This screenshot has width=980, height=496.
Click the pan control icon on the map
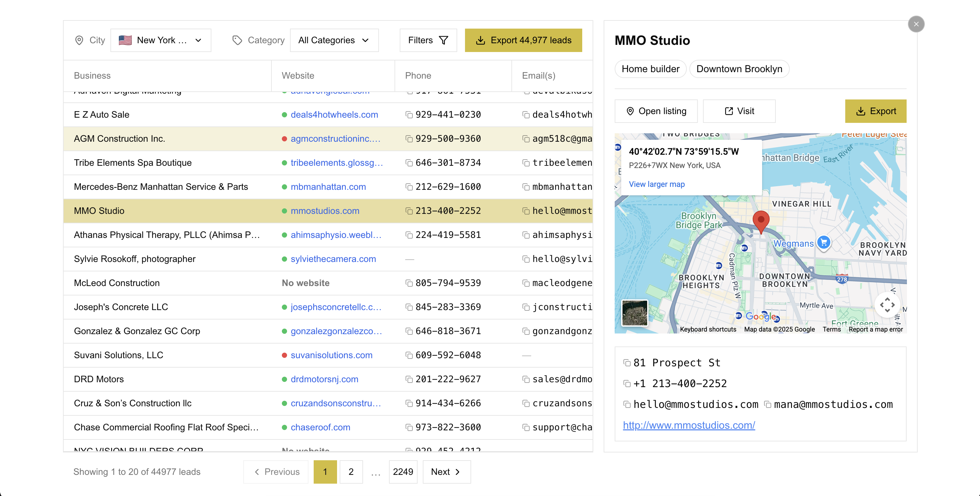click(x=887, y=305)
